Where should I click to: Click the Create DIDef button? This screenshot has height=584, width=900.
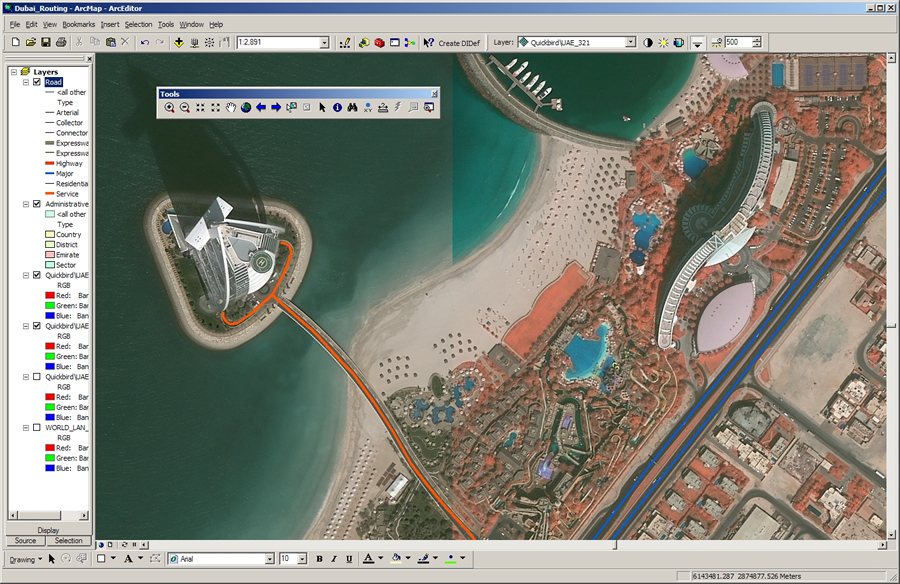(459, 43)
